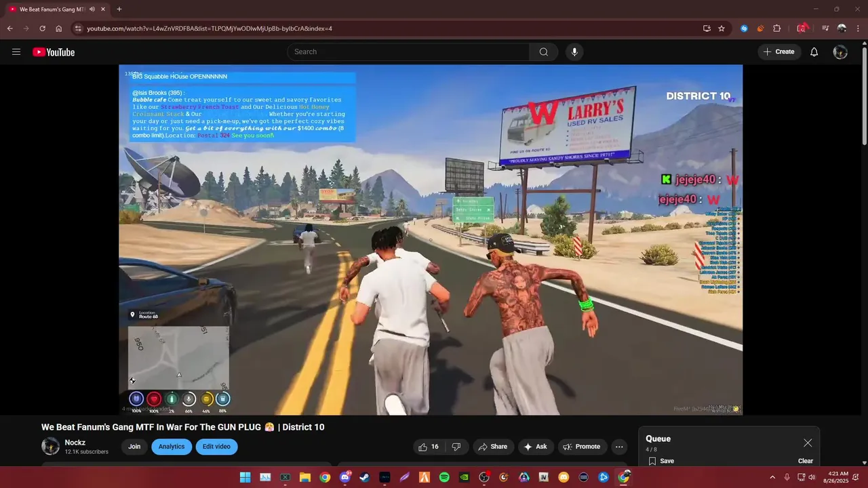Close the YouTube video tab

click(x=102, y=9)
